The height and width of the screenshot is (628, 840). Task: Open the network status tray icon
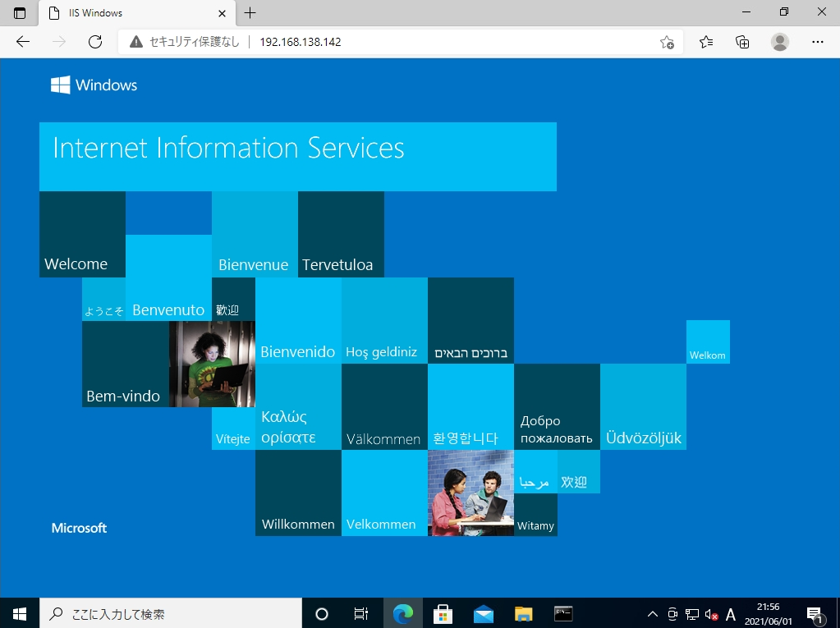(x=692, y=613)
